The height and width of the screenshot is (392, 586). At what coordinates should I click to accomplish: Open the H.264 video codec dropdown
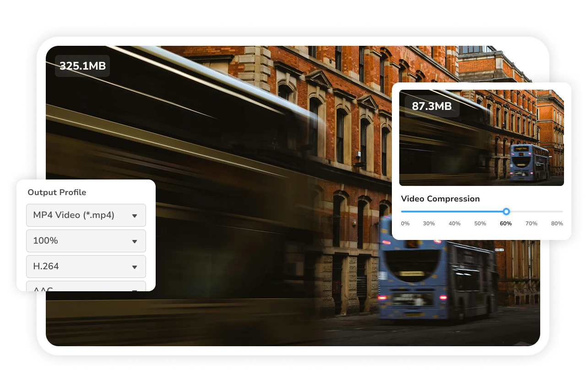click(x=86, y=266)
